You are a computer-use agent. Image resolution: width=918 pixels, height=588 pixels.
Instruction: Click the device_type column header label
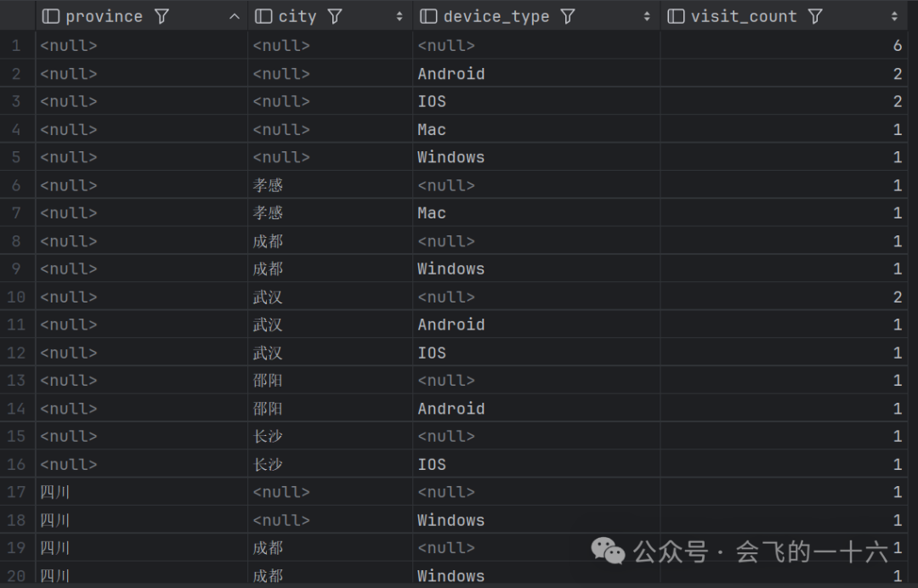point(496,16)
